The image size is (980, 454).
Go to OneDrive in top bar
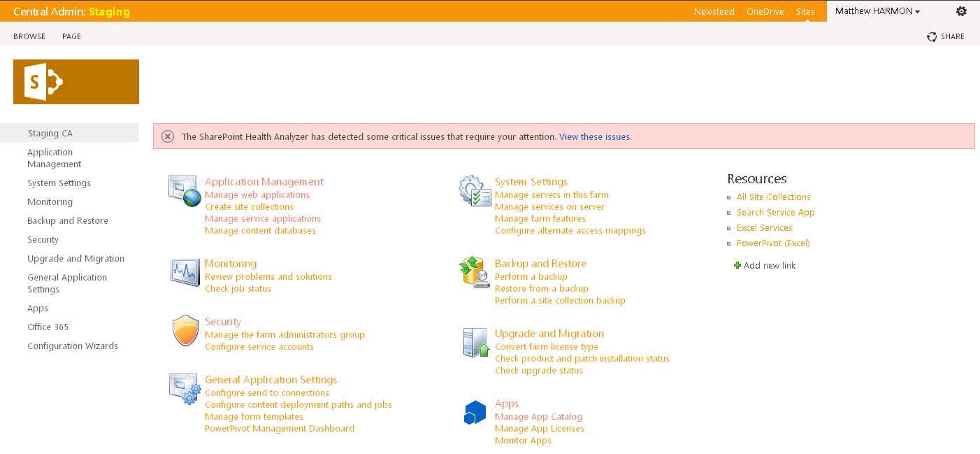[765, 12]
